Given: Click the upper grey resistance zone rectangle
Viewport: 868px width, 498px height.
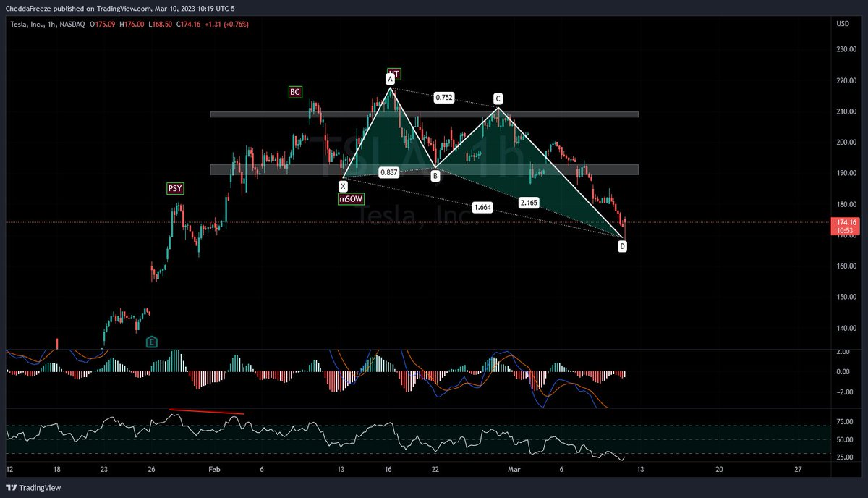Looking at the screenshot, I should 424,114.
